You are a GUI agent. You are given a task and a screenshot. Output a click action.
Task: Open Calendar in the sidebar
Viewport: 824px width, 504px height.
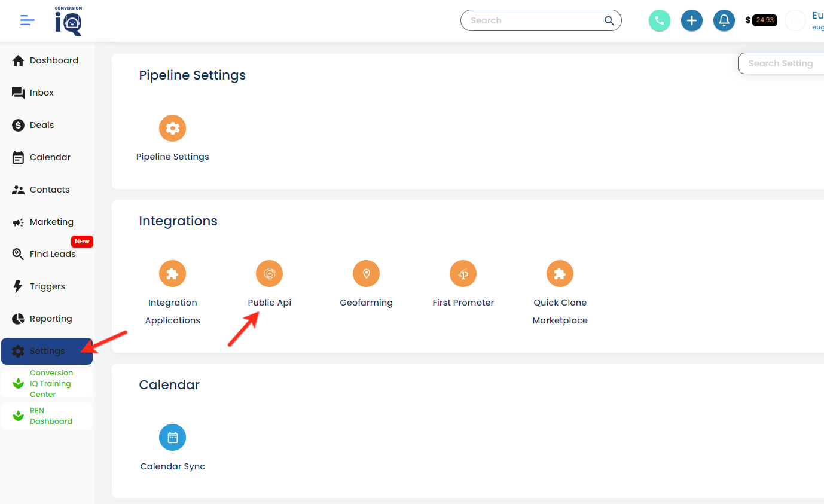coord(47,157)
